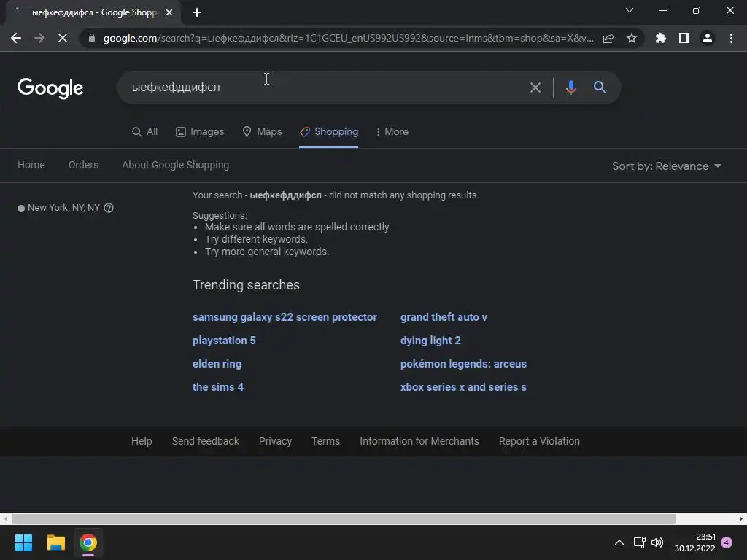This screenshot has width=747, height=560.
Task: Toggle the Chrome side panel
Action: point(684,38)
